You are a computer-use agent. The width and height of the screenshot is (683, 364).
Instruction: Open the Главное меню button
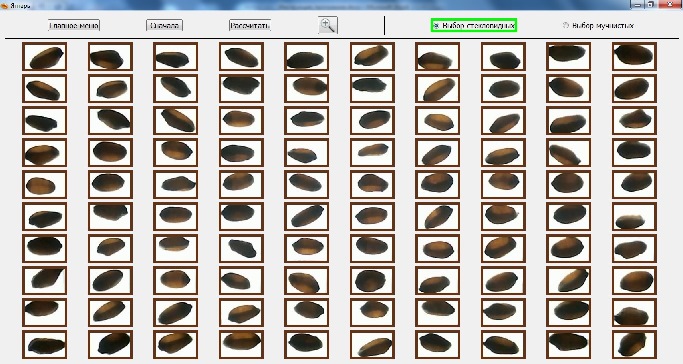[74, 25]
